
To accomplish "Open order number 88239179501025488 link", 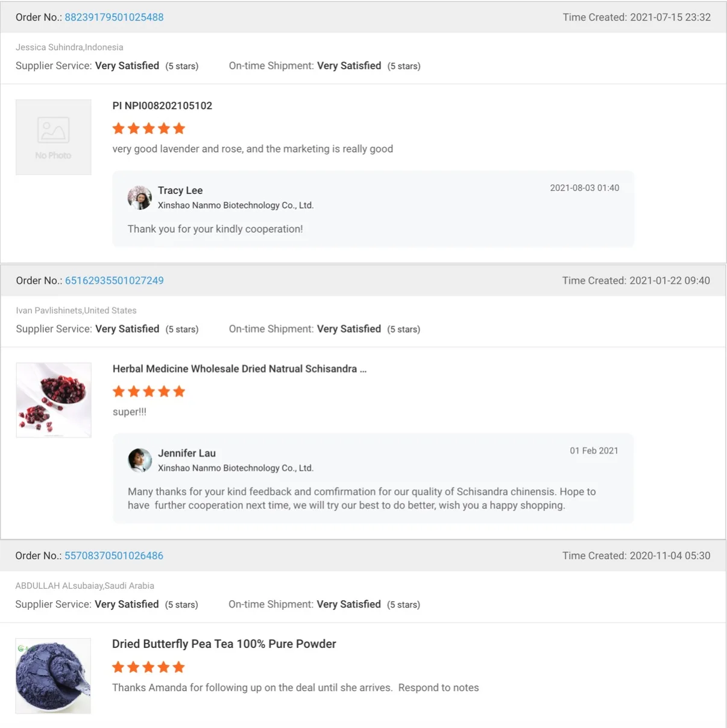I will (x=114, y=17).
